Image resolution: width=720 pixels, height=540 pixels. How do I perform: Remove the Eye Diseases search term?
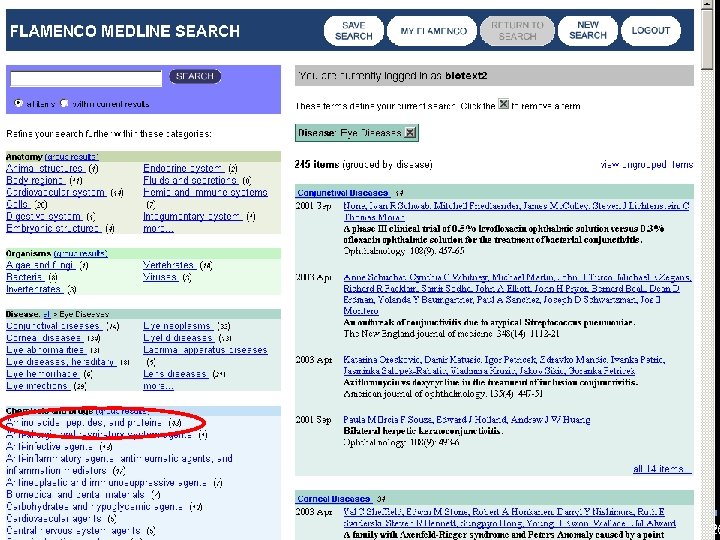410,133
